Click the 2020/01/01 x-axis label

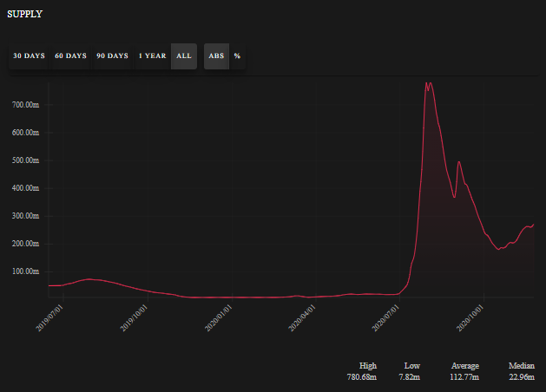219,318
